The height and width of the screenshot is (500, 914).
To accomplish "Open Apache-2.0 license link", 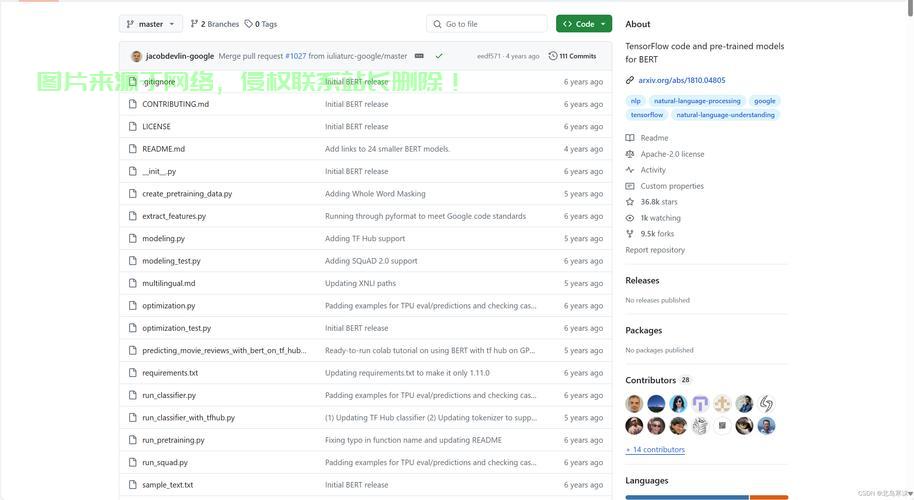I will [672, 154].
